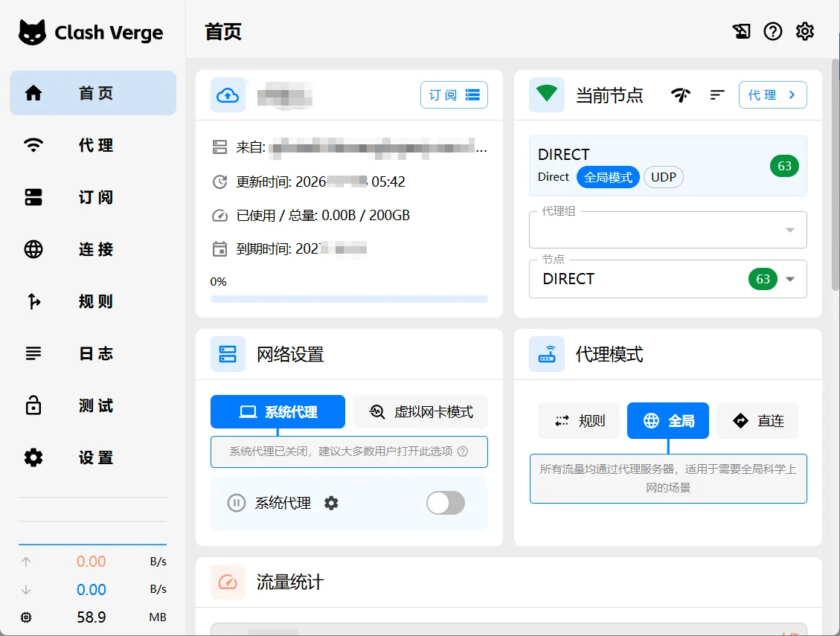Click the 已使用 / 总量 0.00B / 200GB text
The width and height of the screenshot is (840, 636).
point(322,216)
